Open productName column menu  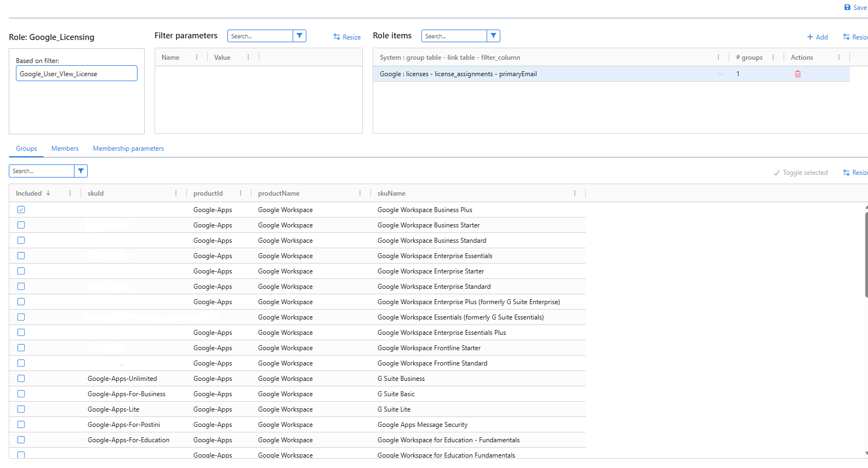(x=360, y=193)
